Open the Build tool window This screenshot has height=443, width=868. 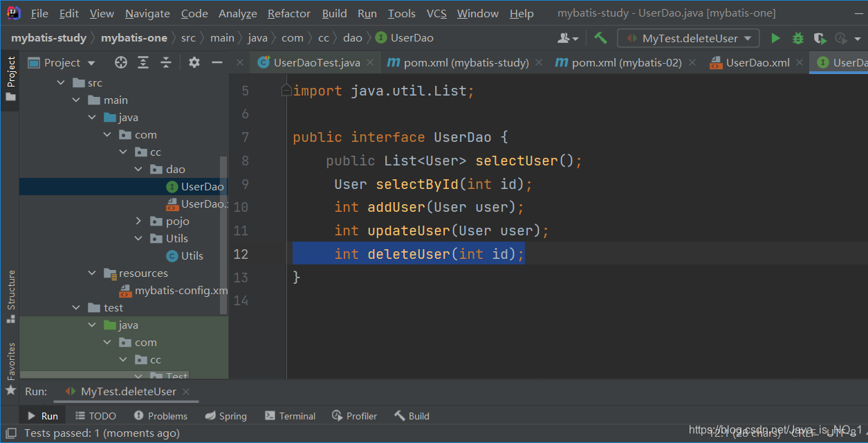pyautogui.click(x=412, y=416)
